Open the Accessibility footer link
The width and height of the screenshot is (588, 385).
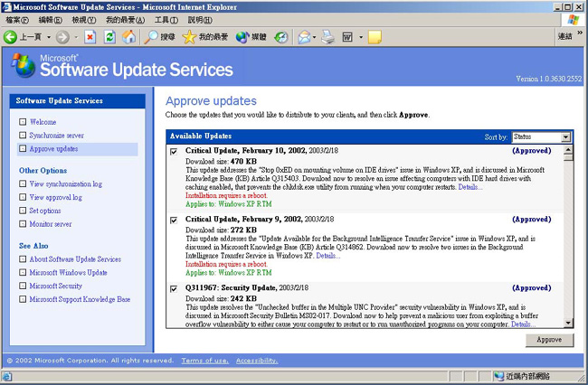[x=257, y=361]
